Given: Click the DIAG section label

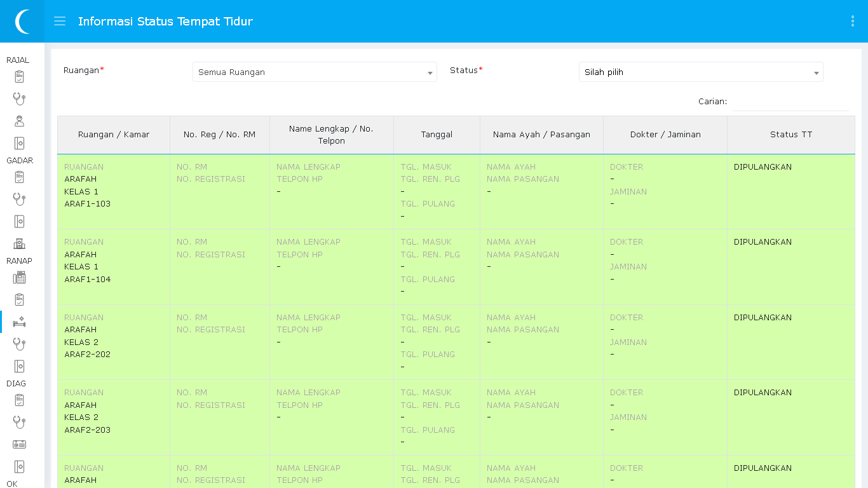Looking at the screenshot, I should coord(16,384).
